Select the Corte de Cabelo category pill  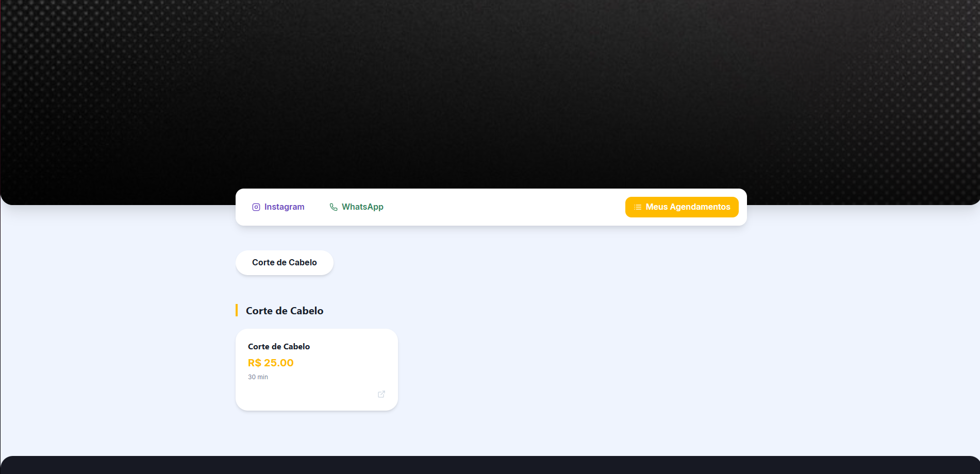click(285, 263)
